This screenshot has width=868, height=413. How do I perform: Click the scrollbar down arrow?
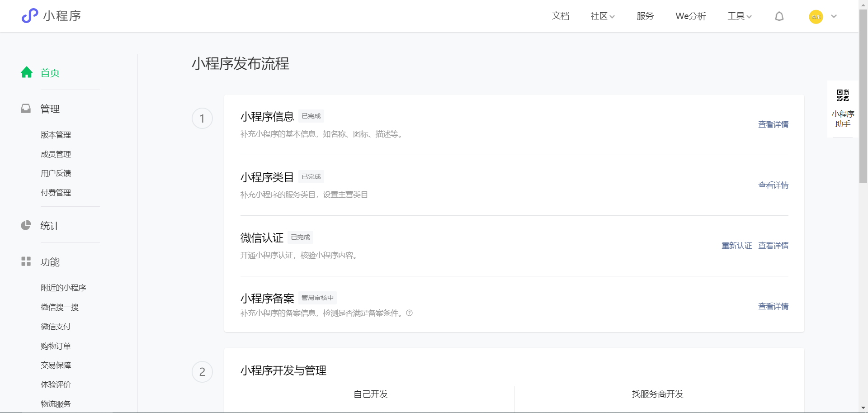pos(863,408)
